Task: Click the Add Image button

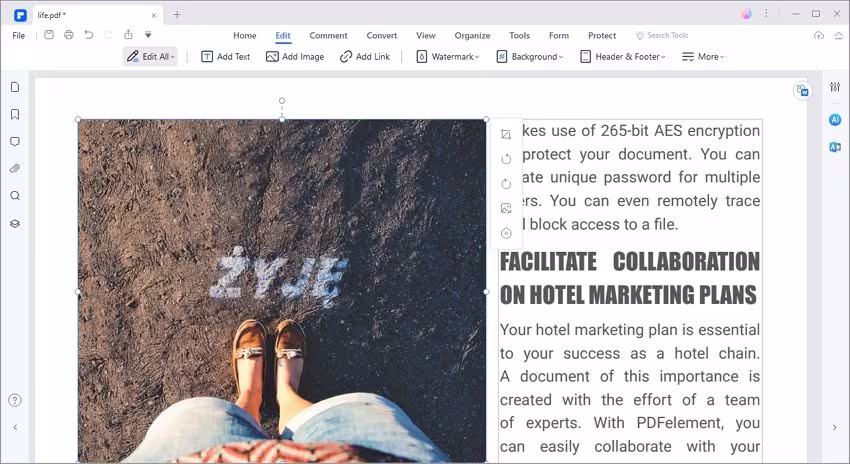Action: coord(295,56)
